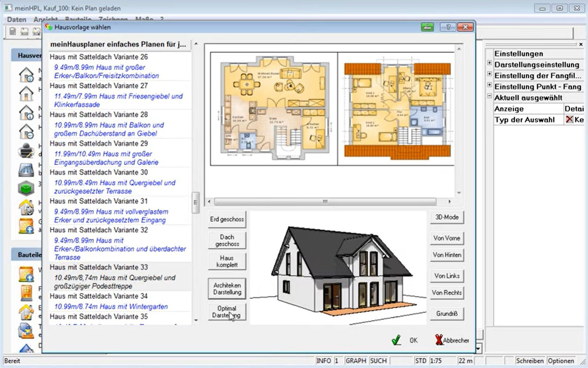Image resolution: width=588 pixels, height=368 pixels.
Task: Select Haus mit Satteldach Variante 30
Action: click(99, 172)
